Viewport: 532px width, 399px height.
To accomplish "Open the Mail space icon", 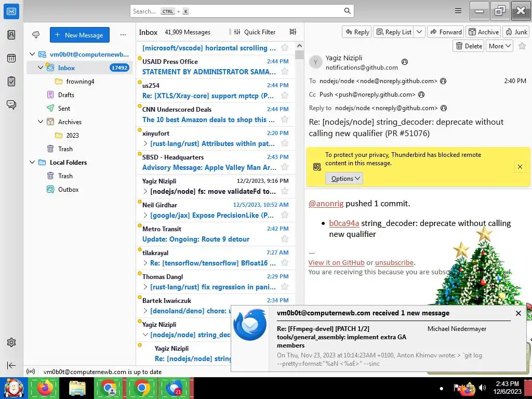I will pyautogui.click(x=11, y=11).
